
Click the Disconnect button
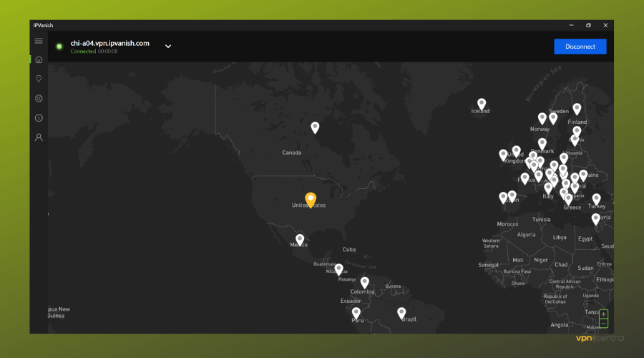580,47
